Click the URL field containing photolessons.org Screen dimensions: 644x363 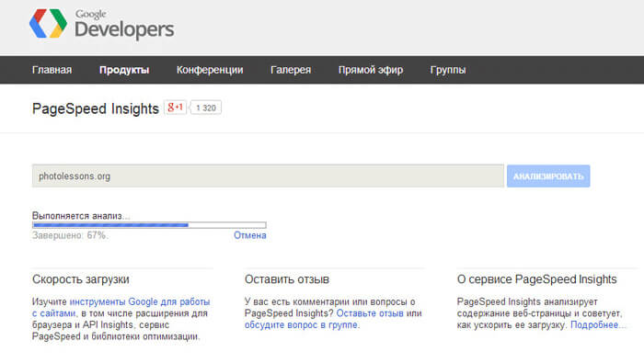[x=268, y=176]
